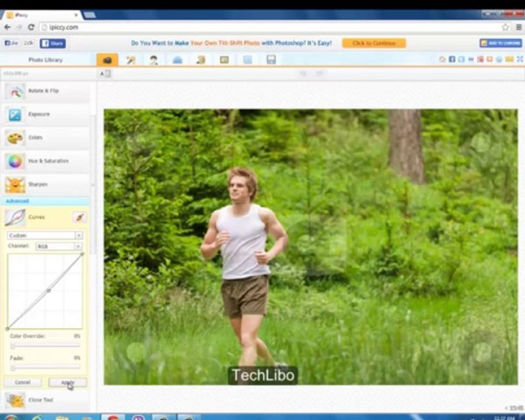Click the Curves paint brush icon
The height and width of the screenshot is (420, 525).
(x=80, y=217)
